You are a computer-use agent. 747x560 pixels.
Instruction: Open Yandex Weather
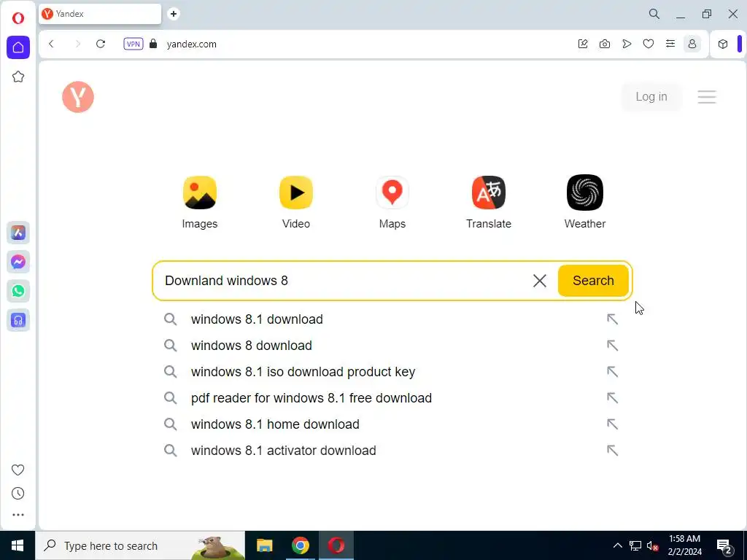tap(585, 203)
